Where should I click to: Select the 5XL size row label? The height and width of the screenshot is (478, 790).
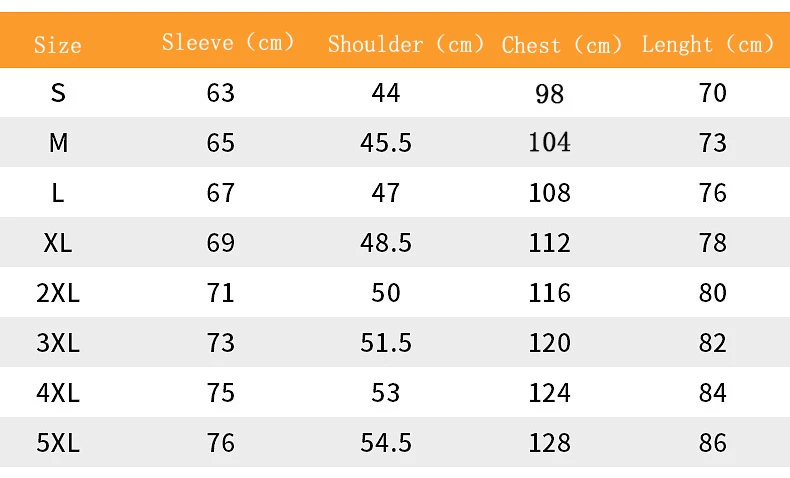[58, 443]
